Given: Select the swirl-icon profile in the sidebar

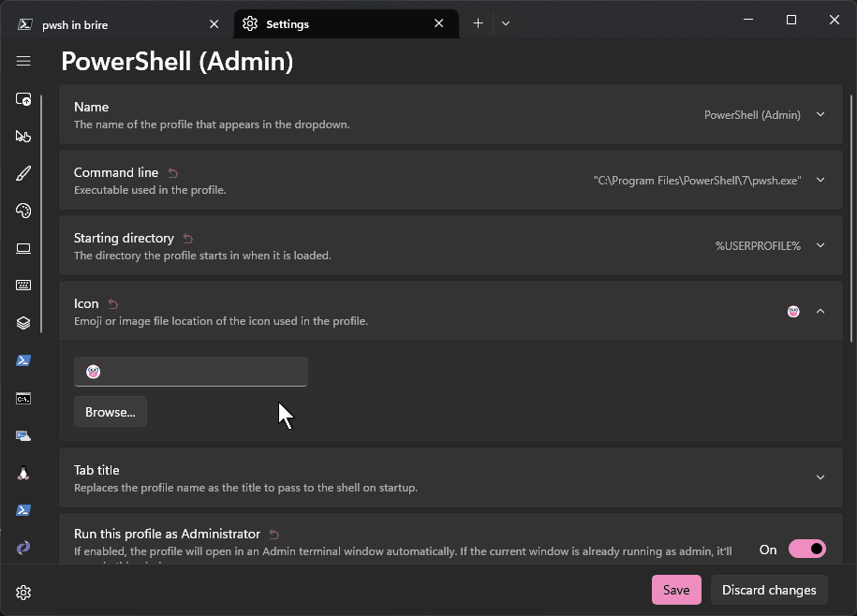Looking at the screenshot, I should 23,547.
